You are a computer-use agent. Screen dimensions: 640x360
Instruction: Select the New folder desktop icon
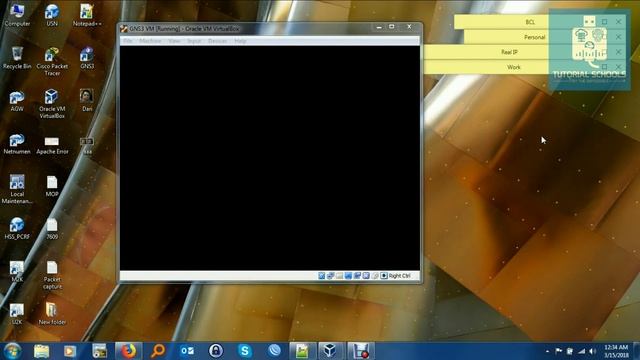click(52, 314)
